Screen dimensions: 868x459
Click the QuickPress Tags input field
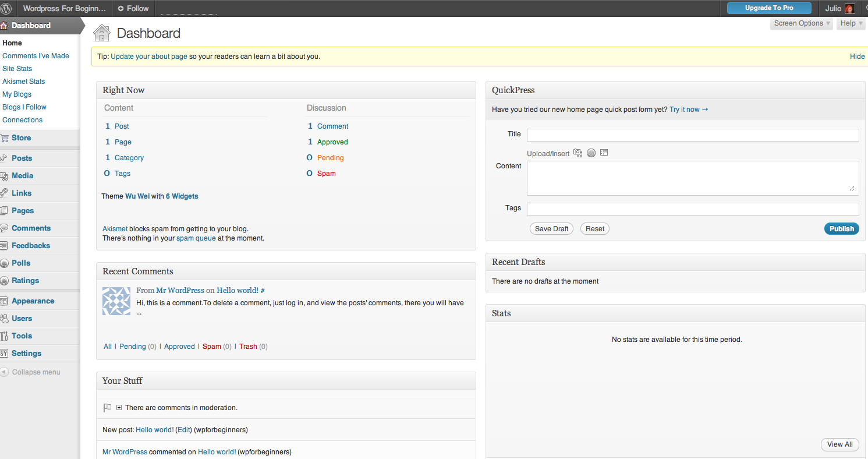pyautogui.click(x=693, y=209)
